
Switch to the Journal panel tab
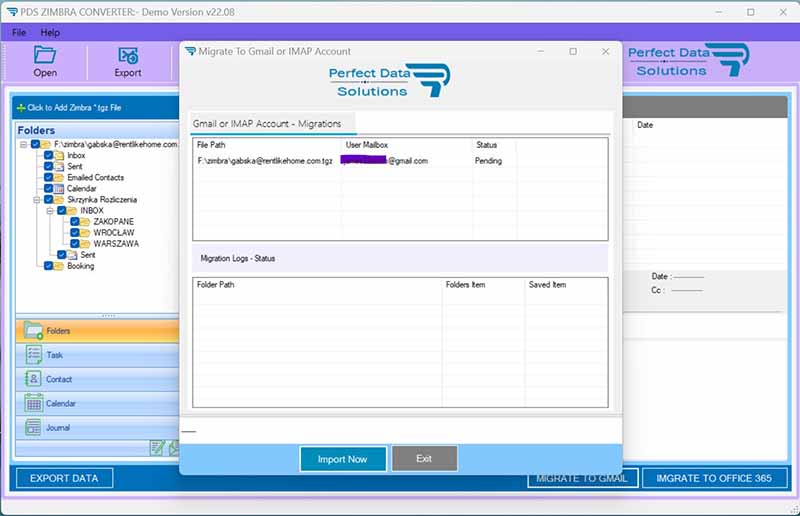point(97,427)
